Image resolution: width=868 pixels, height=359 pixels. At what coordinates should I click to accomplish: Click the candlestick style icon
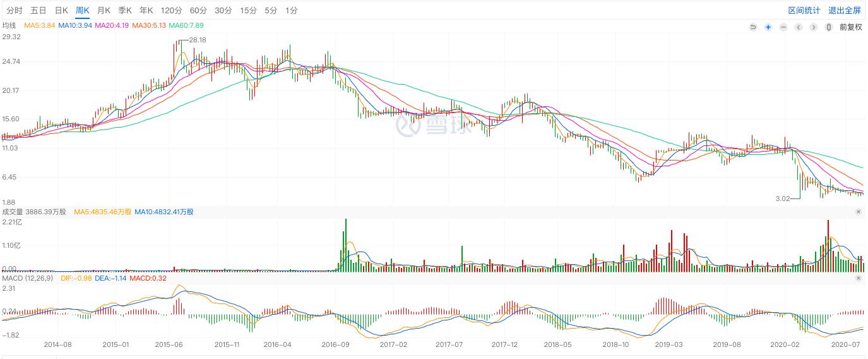click(x=829, y=27)
